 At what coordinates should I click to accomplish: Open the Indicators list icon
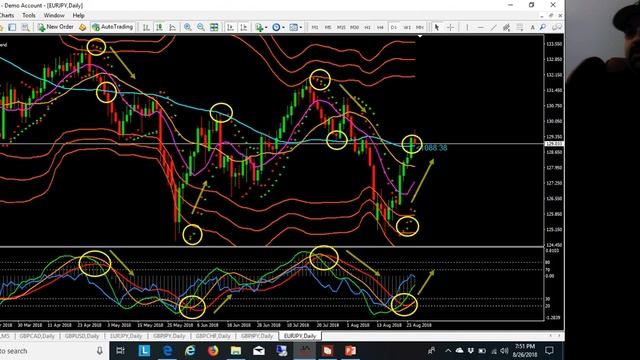coord(259,27)
